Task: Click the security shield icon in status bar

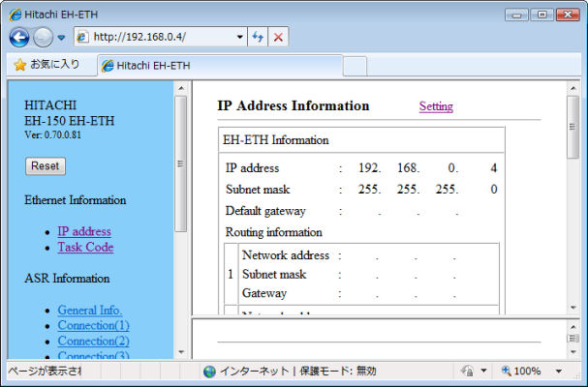Action: coord(466,372)
